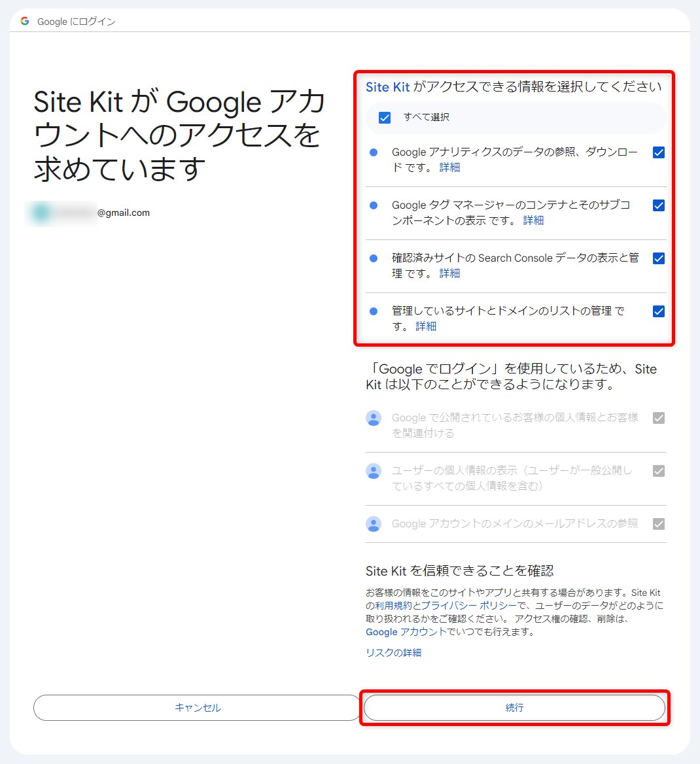Open the プライバシー ポリシー link
Image resolution: width=700 pixels, height=764 pixels.
(x=468, y=606)
